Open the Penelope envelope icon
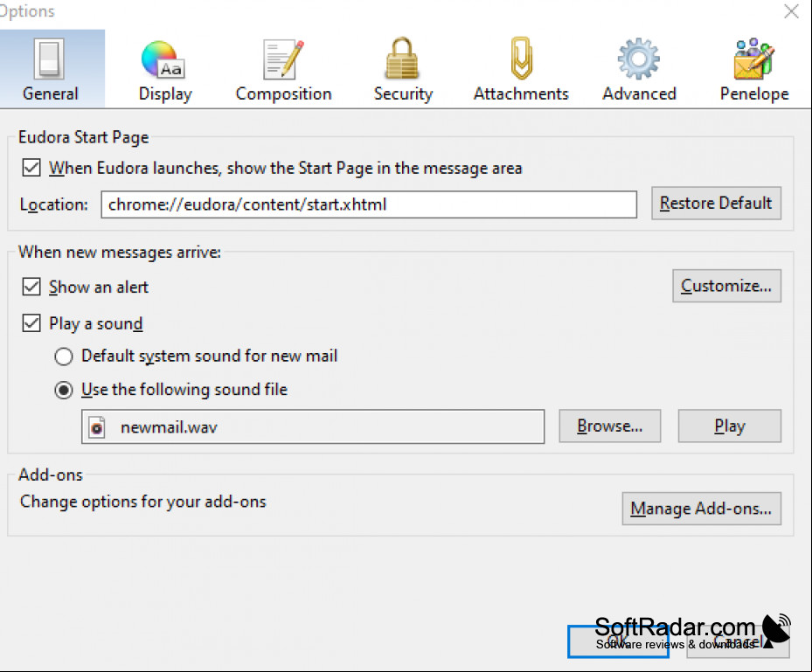The height and width of the screenshot is (672, 812). click(754, 59)
